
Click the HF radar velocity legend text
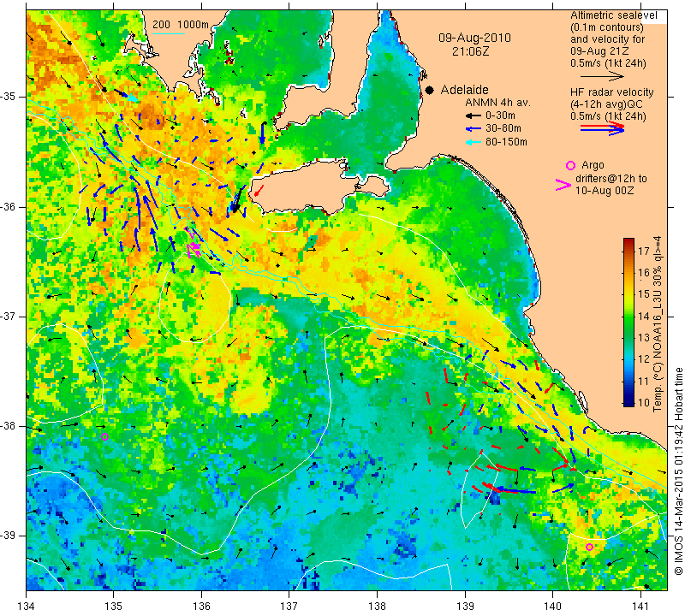611,92
